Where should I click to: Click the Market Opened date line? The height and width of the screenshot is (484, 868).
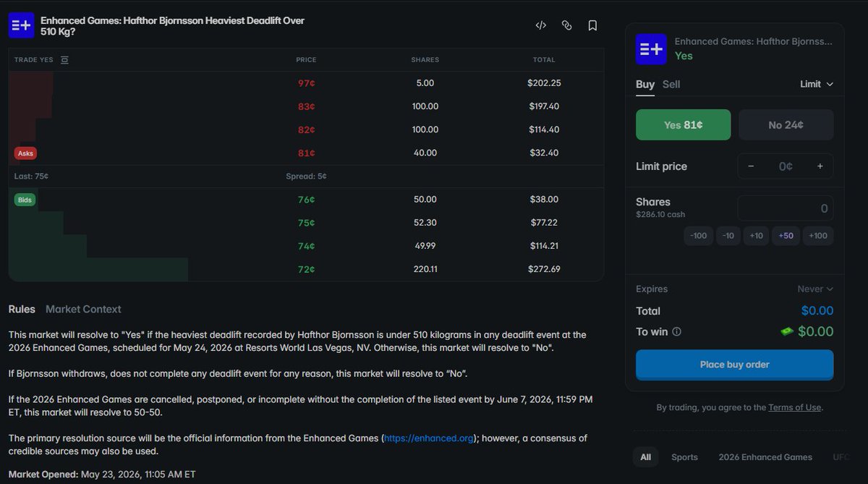tap(102, 475)
